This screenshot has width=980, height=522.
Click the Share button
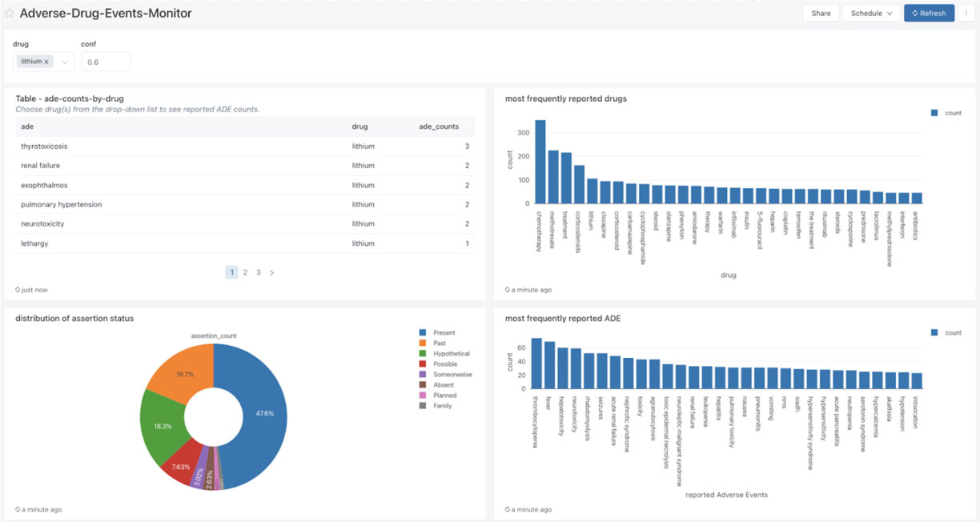tap(821, 14)
